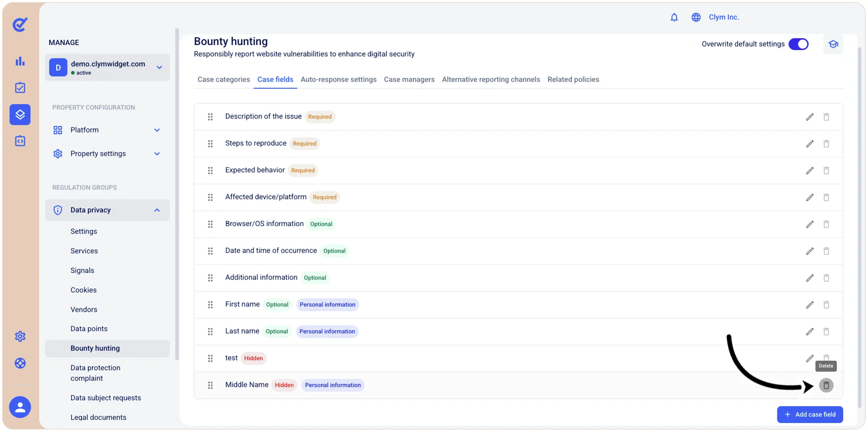Open the demo.clymwidget.com property dropdown

(107, 67)
